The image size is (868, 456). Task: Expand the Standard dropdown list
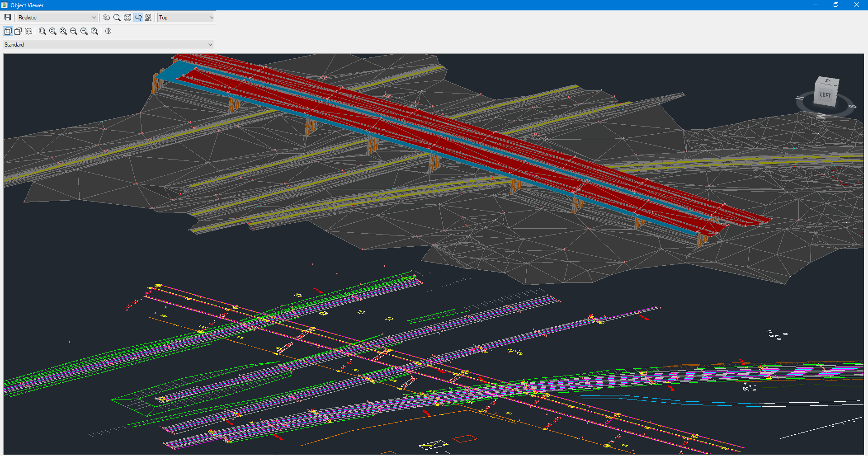click(x=108, y=45)
